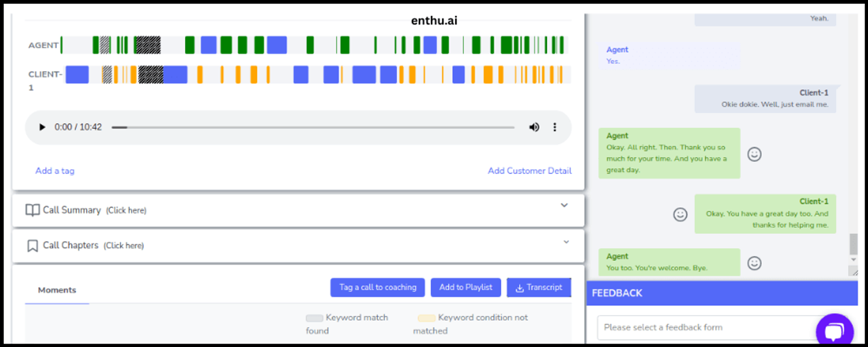The height and width of the screenshot is (347, 868).
Task: Click the transcript scrollbar thumb
Action: (x=853, y=244)
